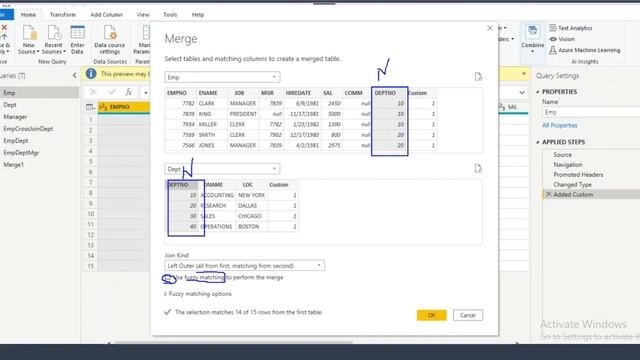
Task: Click the Vision AI insights icon
Action: pos(553,39)
